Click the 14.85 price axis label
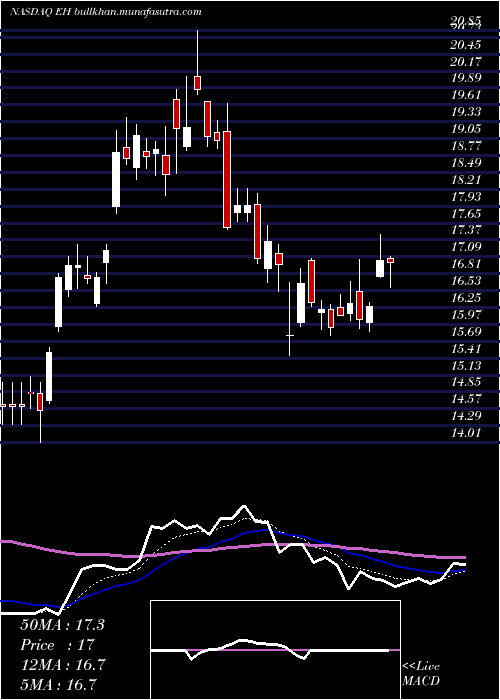This screenshot has width=500, height=700. pos(466,383)
